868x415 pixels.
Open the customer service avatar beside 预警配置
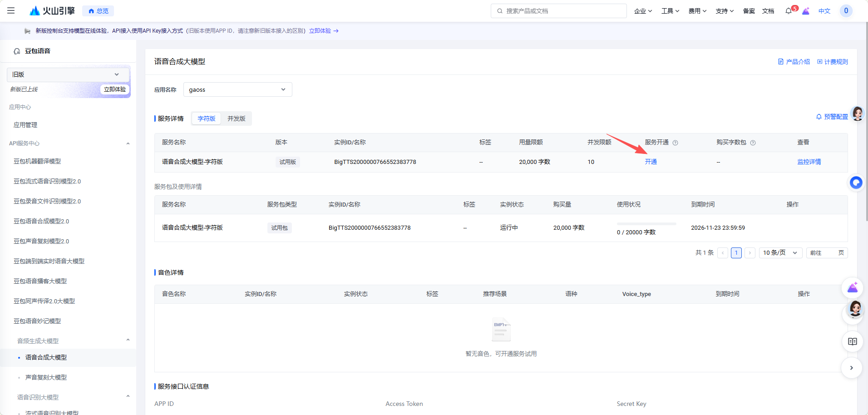[x=858, y=114]
